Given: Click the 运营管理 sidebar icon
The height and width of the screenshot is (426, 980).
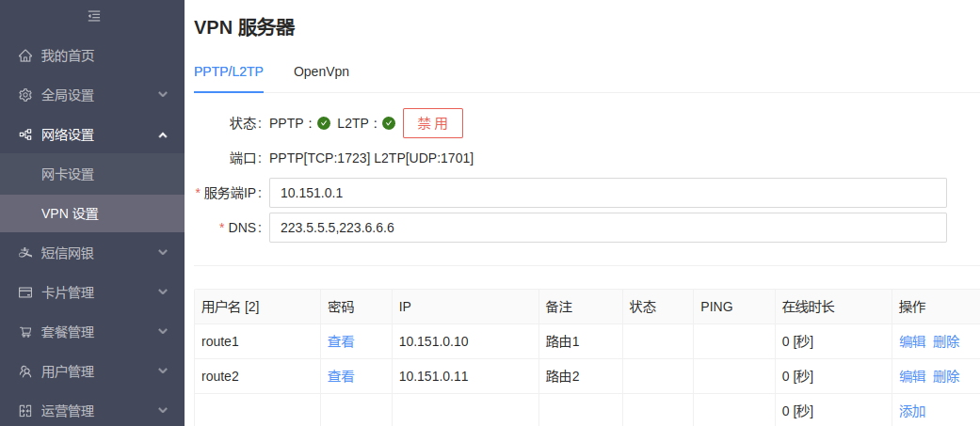Looking at the screenshot, I should 25,411.
